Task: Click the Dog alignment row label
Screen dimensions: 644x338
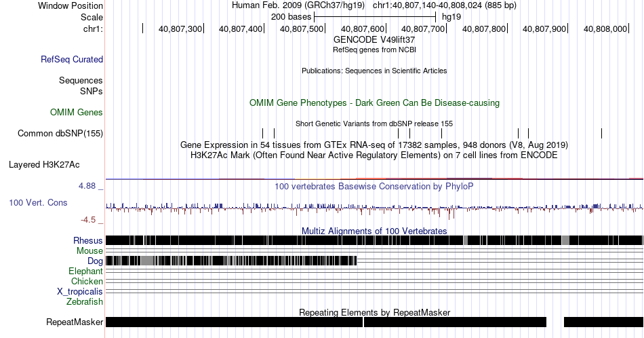Action: click(x=95, y=261)
